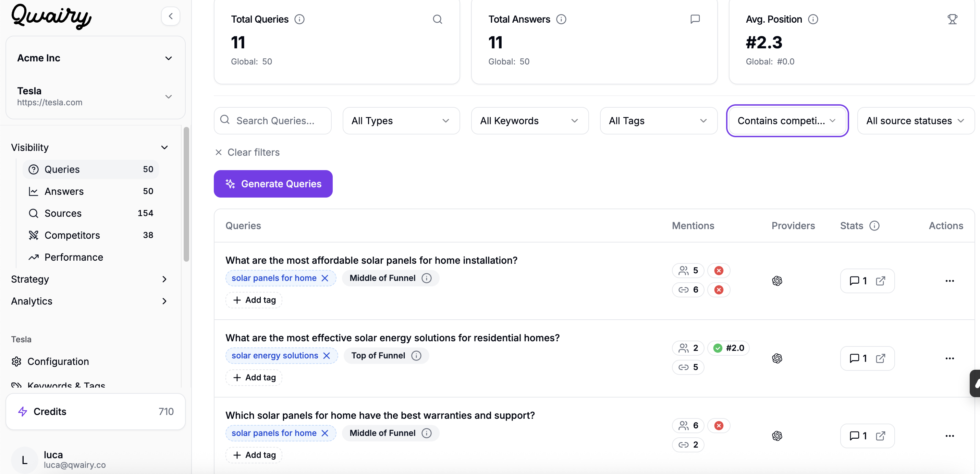Expand the Strategy section
This screenshot has width=980, height=474.
[89, 279]
